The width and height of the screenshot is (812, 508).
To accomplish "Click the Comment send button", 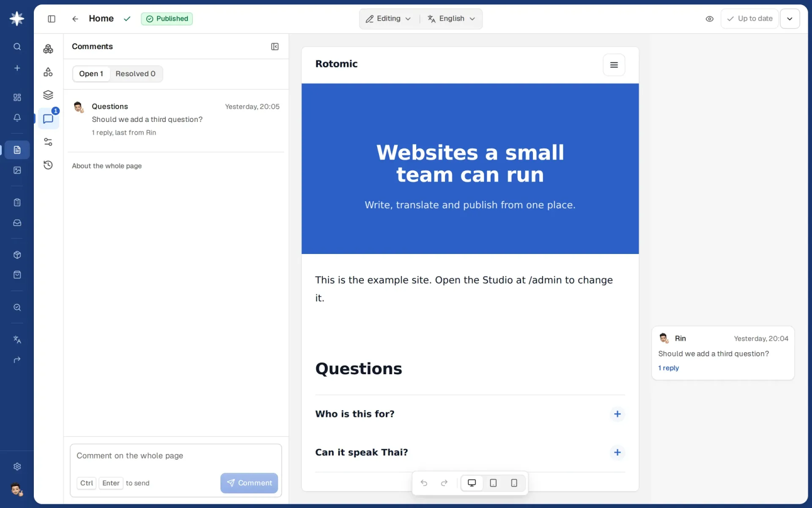I will pyautogui.click(x=249, y=483).
